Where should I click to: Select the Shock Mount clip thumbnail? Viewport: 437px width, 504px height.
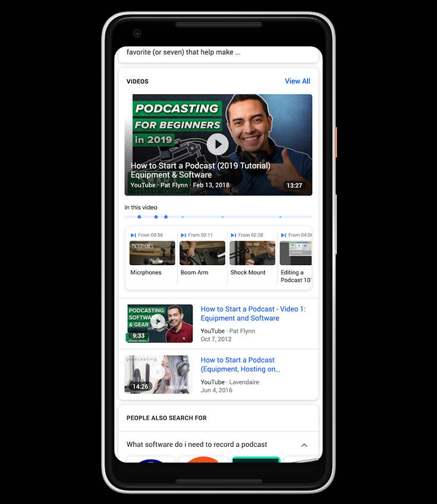[253, 253]
